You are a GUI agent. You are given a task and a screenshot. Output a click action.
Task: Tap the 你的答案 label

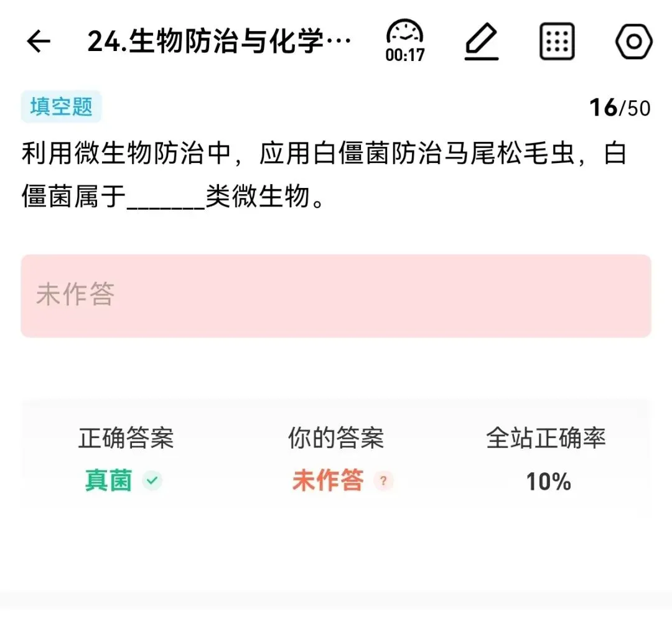336,438
